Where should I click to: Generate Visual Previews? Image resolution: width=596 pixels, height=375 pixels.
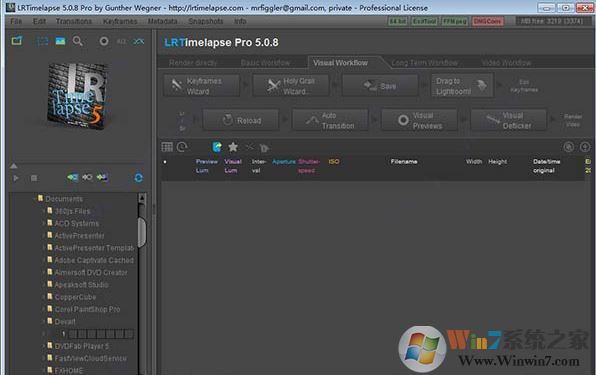[419, 120]
